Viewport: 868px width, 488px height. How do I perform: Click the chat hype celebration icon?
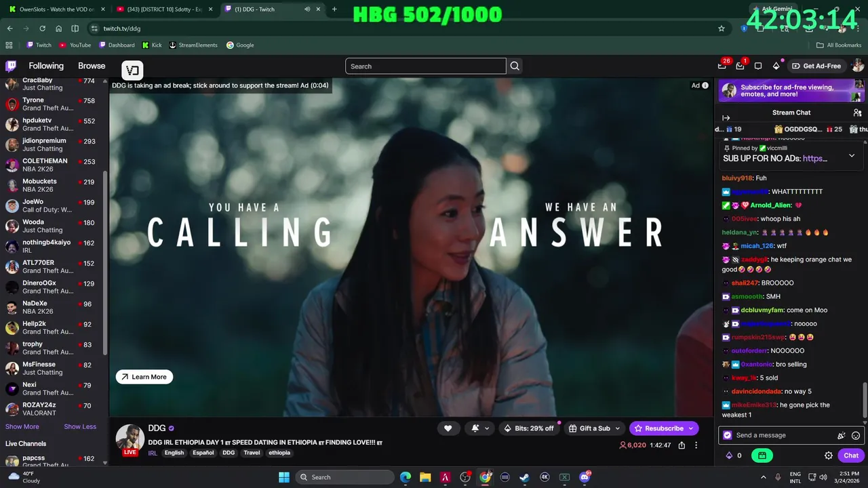pyautogui.click(x=842, y=435)
